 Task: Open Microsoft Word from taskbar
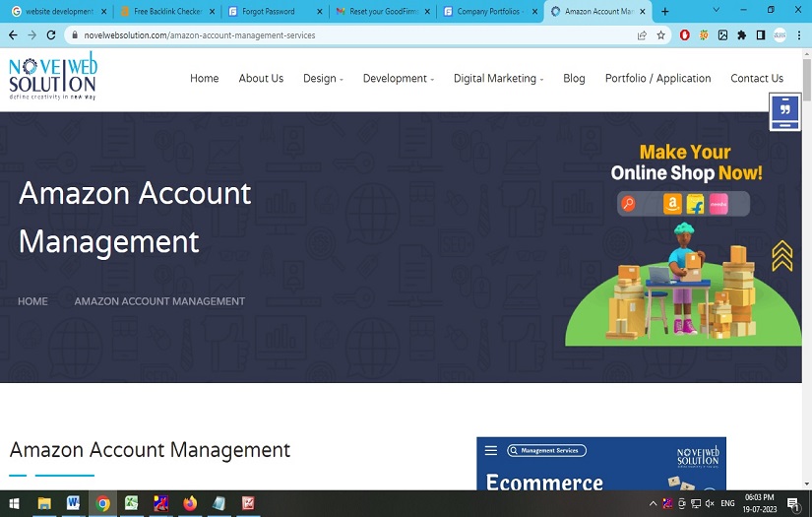click(x=73, y=503)
